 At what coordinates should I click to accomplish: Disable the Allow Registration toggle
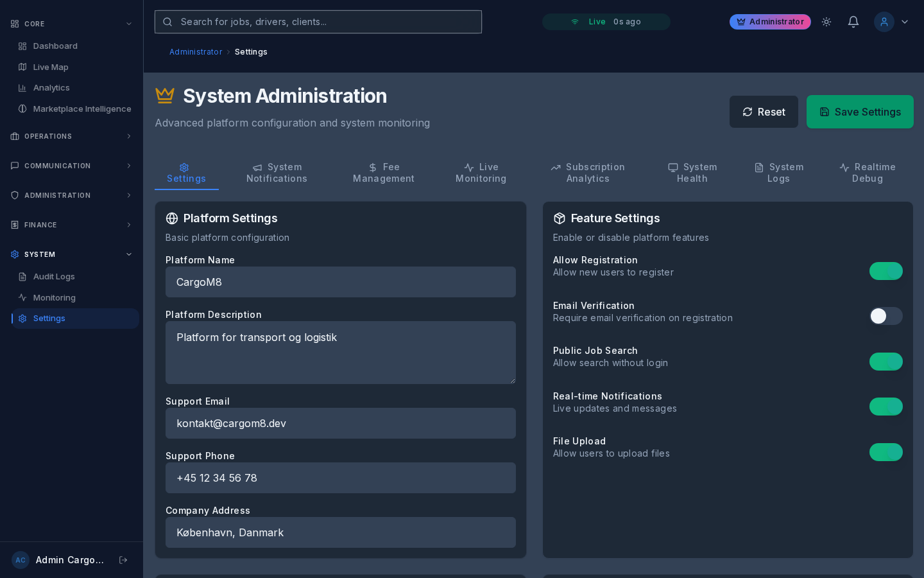886,271
